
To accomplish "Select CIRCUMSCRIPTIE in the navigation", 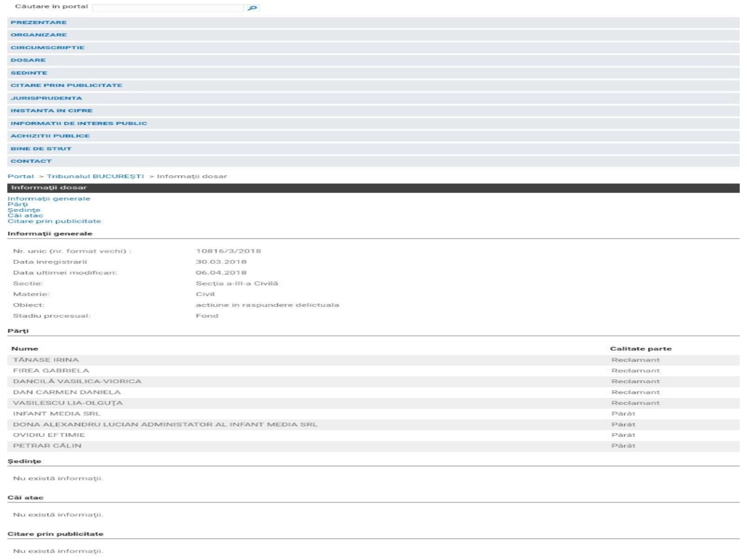I will point(48,48).
